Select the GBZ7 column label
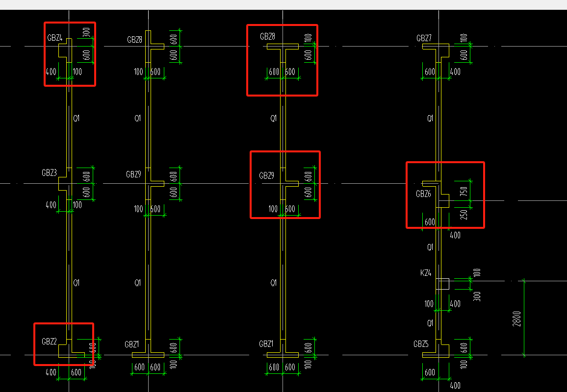This screenshot has height=392, width=567. pos(424,38)
